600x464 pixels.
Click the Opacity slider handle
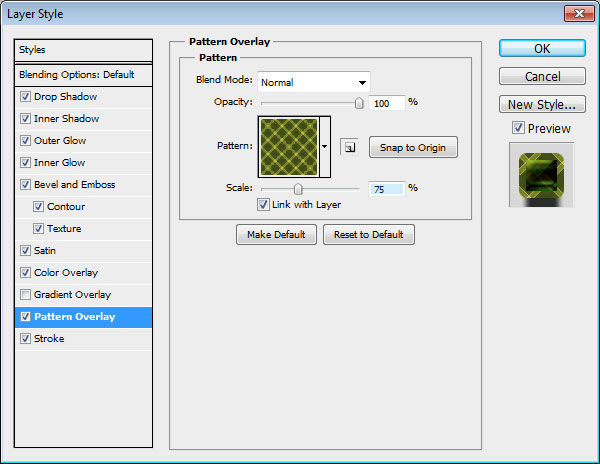pyautogui.click(x=358, y=102)
